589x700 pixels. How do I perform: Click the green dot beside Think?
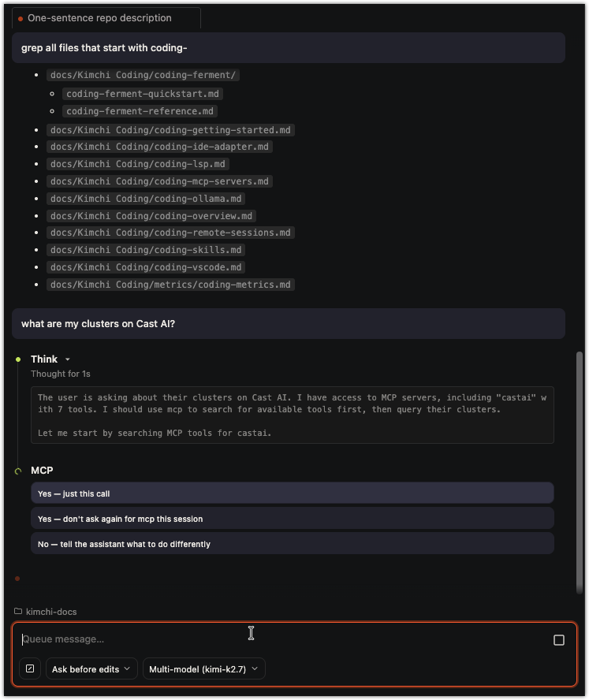[x=18, y=359]
